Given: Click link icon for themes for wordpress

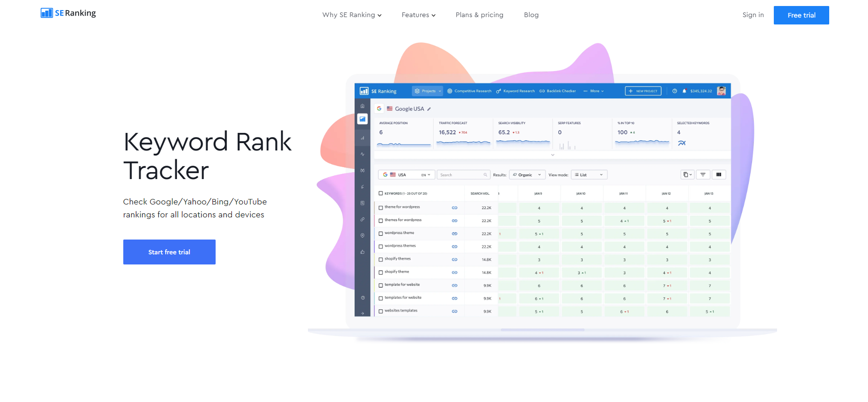Looking at the screenshot, I should click(x=454, y=221).
